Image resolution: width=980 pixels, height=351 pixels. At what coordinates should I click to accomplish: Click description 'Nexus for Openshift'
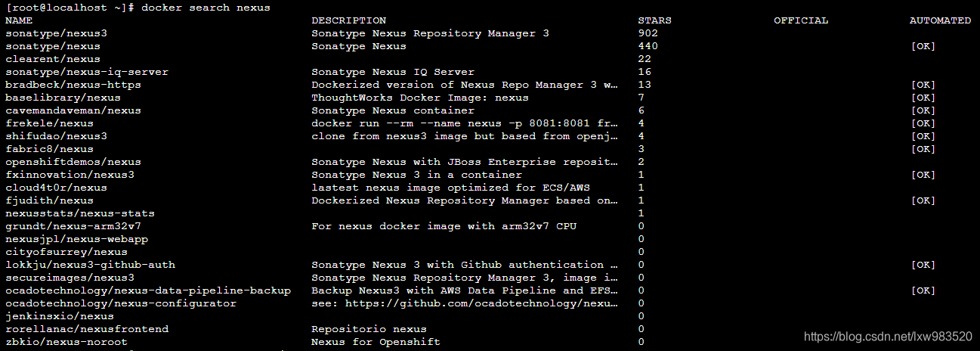[376, 342]
